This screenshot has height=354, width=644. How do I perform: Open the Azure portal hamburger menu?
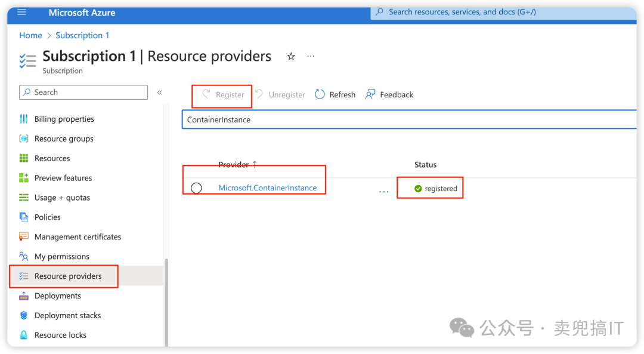pyautogui.click(x=22, y=13)
